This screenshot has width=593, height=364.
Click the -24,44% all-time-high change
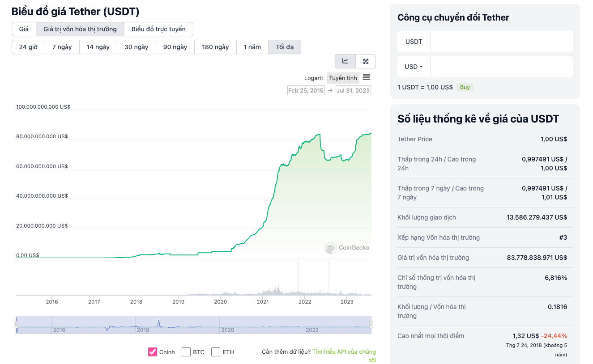pyautogui.click(x=554, y=336)
